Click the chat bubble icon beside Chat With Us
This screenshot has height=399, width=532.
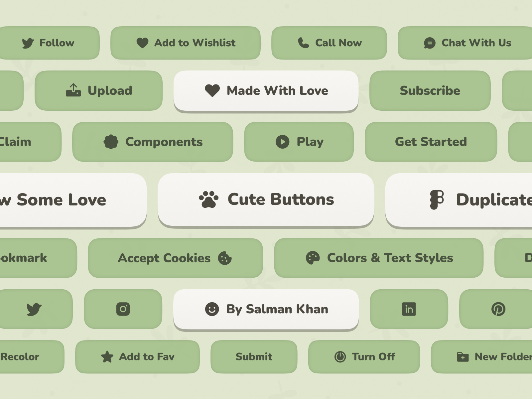click(x=429, y=43)
